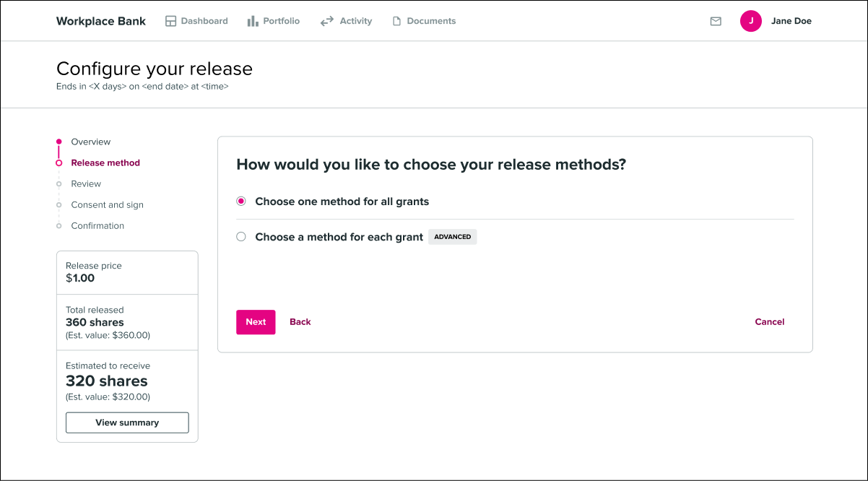The height and width of the screenshot is (481, 868).
Task: Open the Consent and sign step
Action: 108,205
